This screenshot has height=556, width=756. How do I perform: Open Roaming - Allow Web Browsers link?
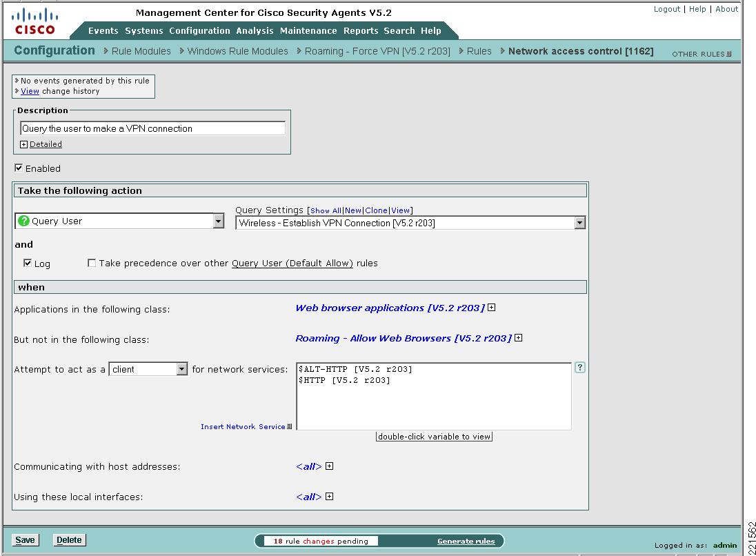[404, 338]
